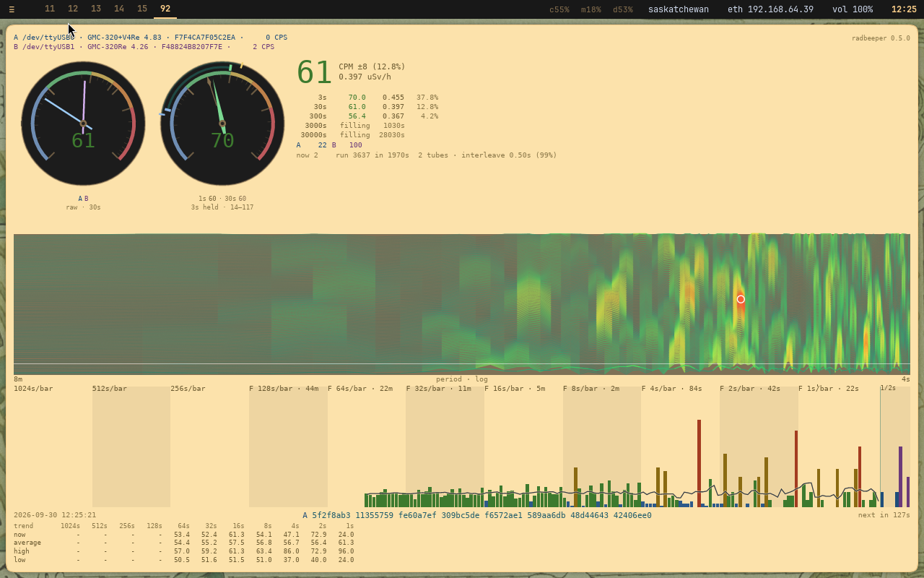Click the eth 192.168.64.39 network status

(x=770, y=9)
